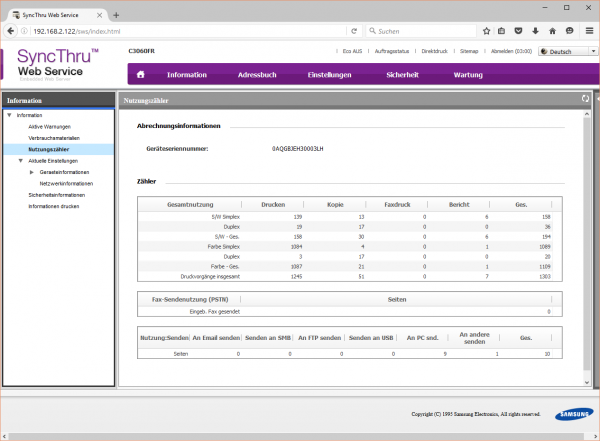Switch to the Sicherheit tab
Viewport: 600px width, 441px height.
point(402,75)
